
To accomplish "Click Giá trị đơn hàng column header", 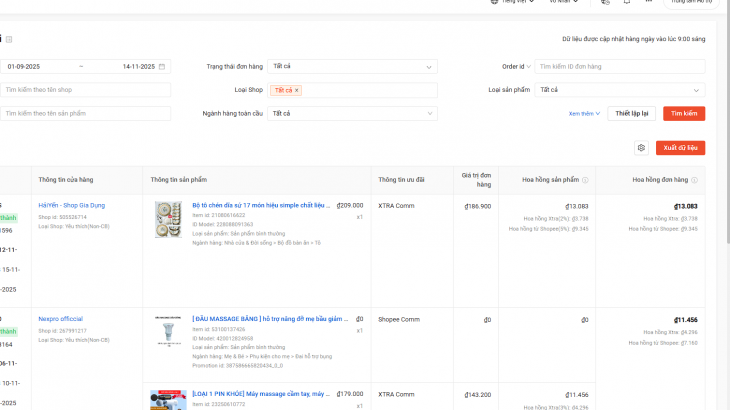I will click(x=476, y=180).
